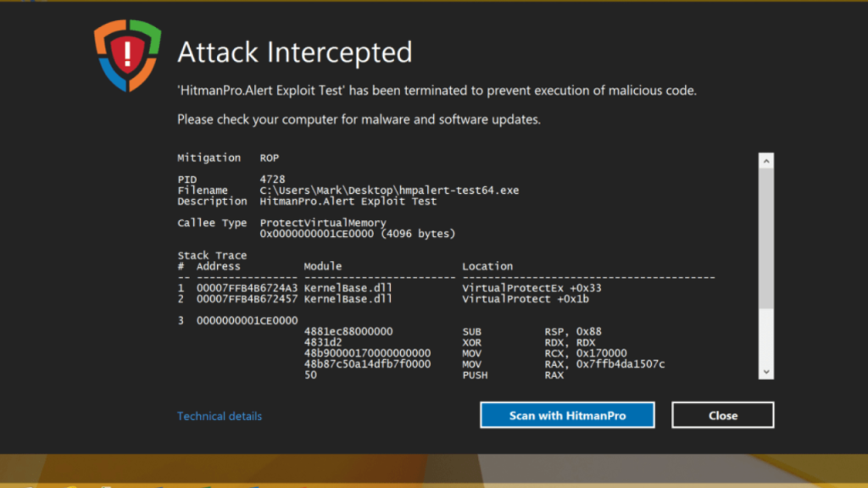Start a scan with HitmanPro

(567, 415)
